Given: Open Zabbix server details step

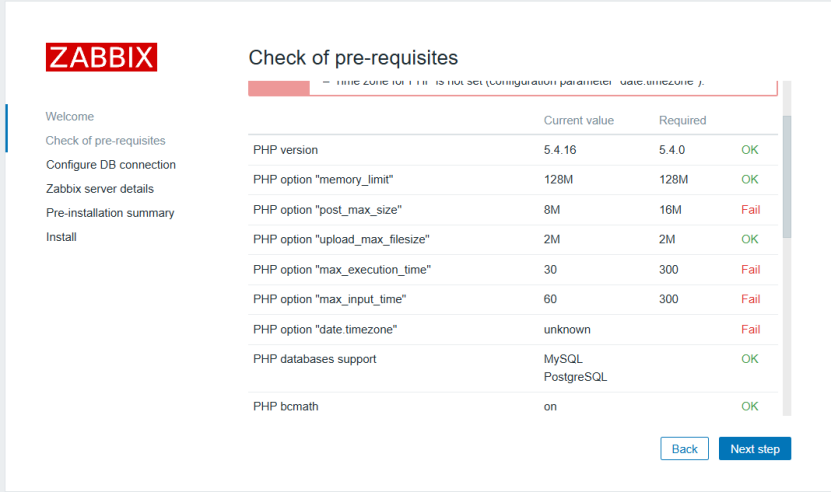Looking at the screenshot, I should point(100,189).
